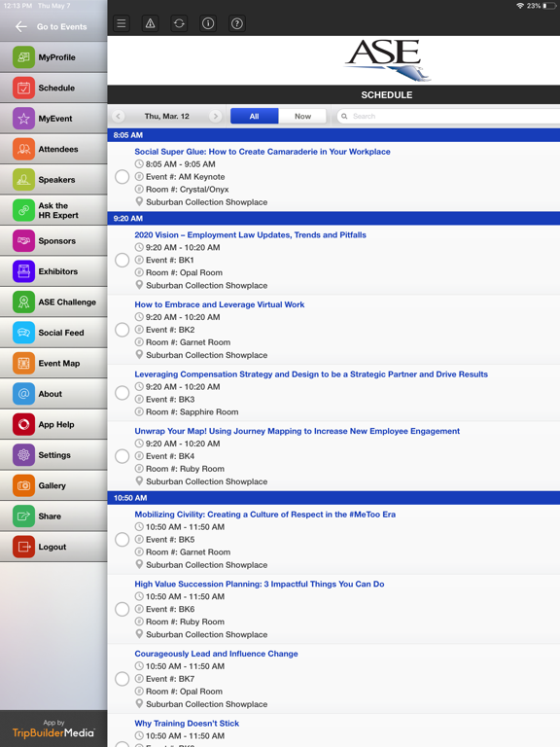Select the Leveraging Compensation Strategy session circle

(x=122, y=393)
